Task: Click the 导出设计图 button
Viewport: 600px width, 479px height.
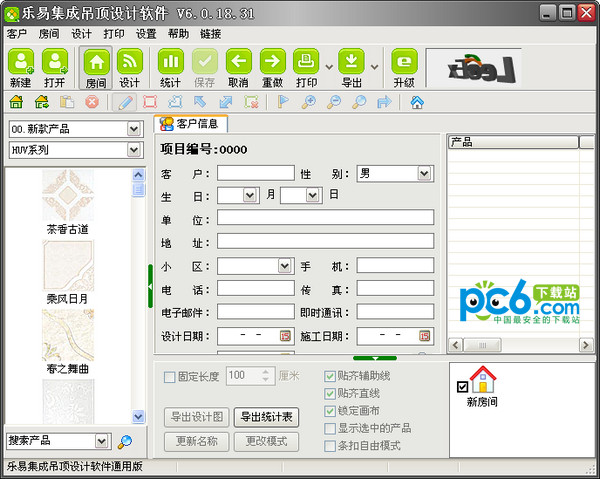Action: point(197,416)
